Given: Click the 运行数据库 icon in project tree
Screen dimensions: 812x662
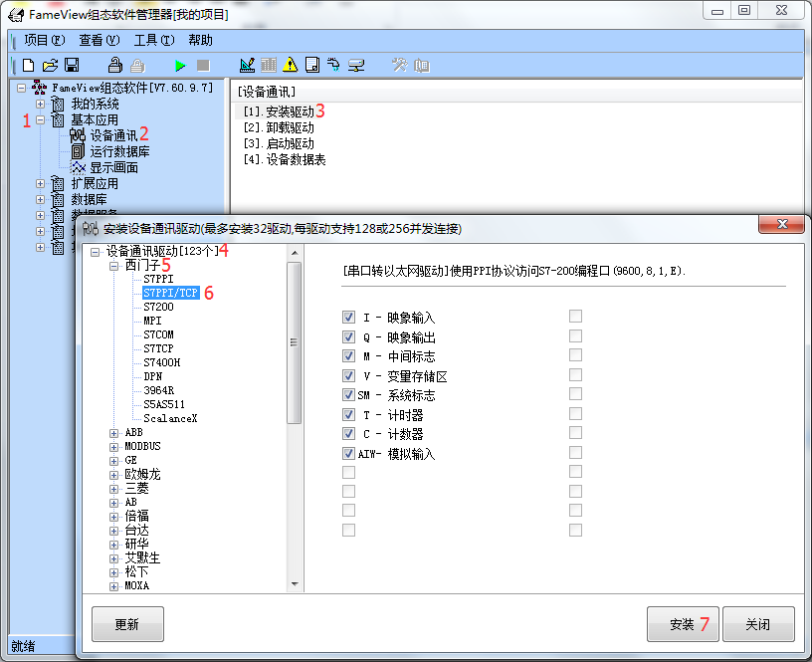Looking at the screenshot, I should point(78,151).
